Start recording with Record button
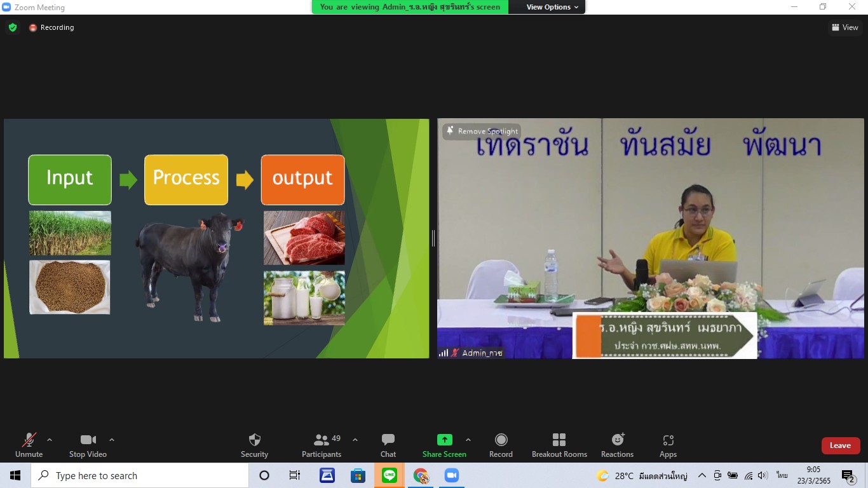The image size is (868, 488). click(x=501, y=445)
